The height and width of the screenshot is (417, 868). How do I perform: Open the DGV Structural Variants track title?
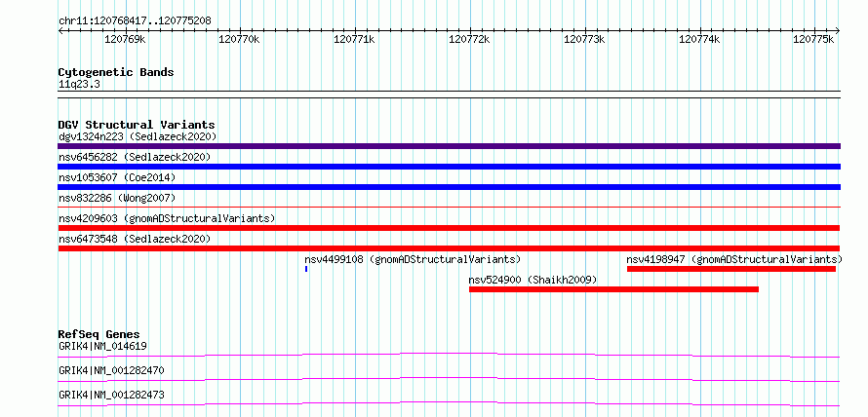pyautogui.click(x=137, y=125)
